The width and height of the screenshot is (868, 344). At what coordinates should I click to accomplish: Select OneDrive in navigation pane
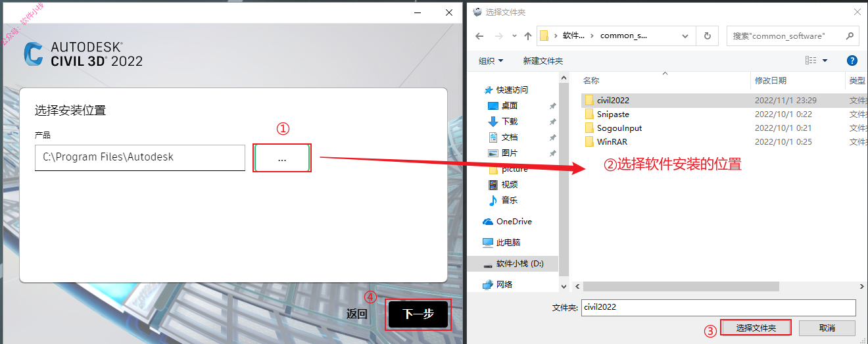click(x=514, y=222)
